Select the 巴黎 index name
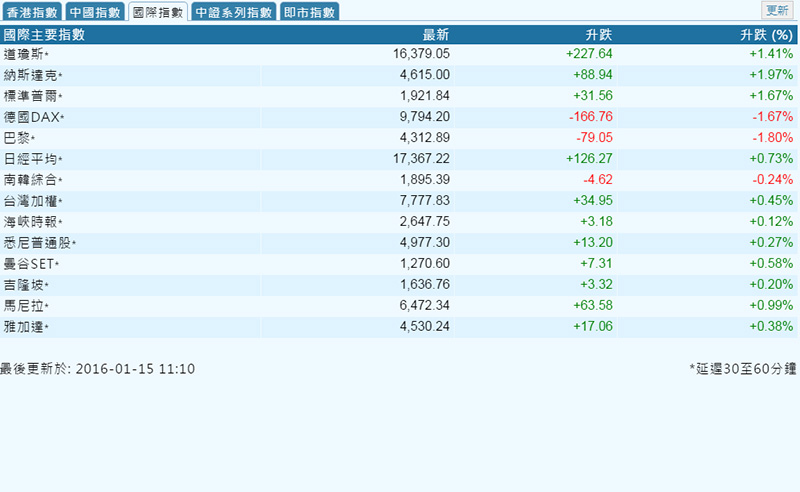This screenshot has height=492, width=800. point(19,138)
